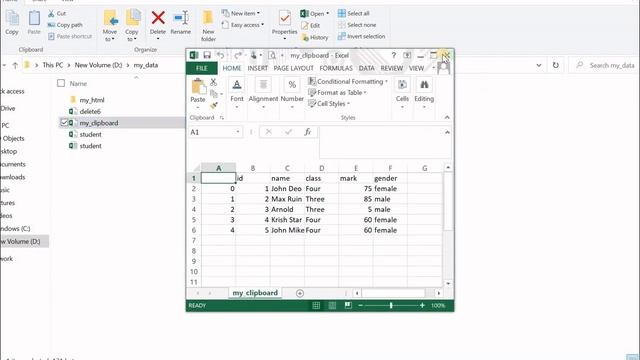The width and height of the screenshot is (640, 360).
Task: Click Excel Cut scissors icon
Action: 213,82
